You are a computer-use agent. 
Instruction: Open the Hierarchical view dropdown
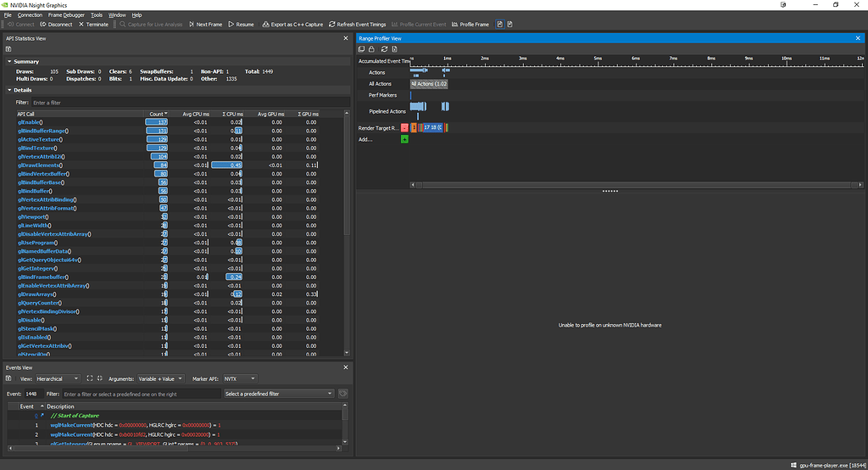click(x=58, y=378)
